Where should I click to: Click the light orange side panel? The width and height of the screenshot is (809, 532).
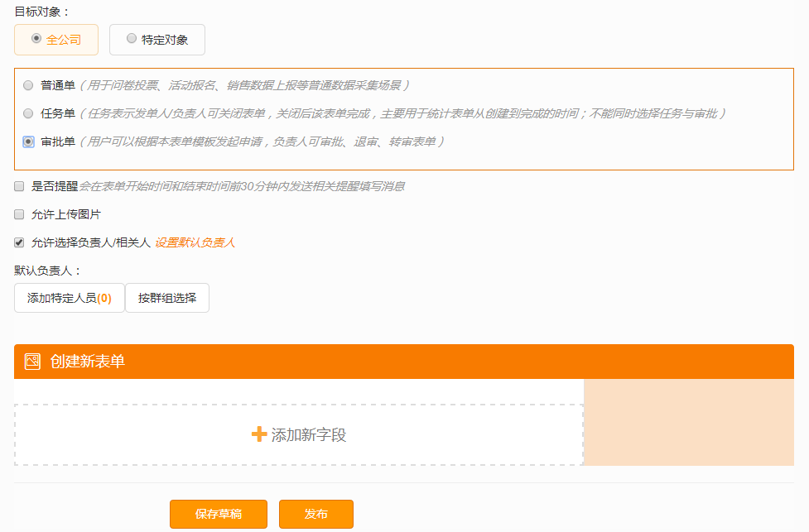point(689,422)
